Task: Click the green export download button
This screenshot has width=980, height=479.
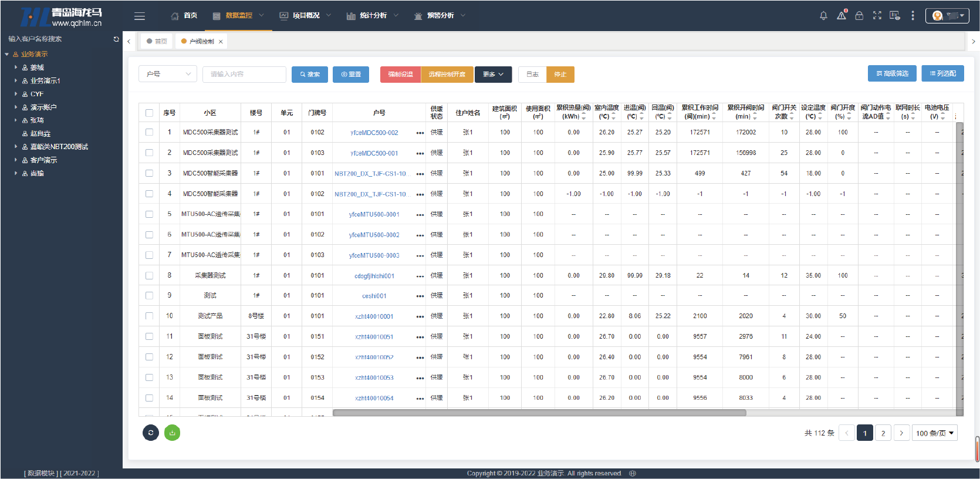Action: tap(172, 433)
